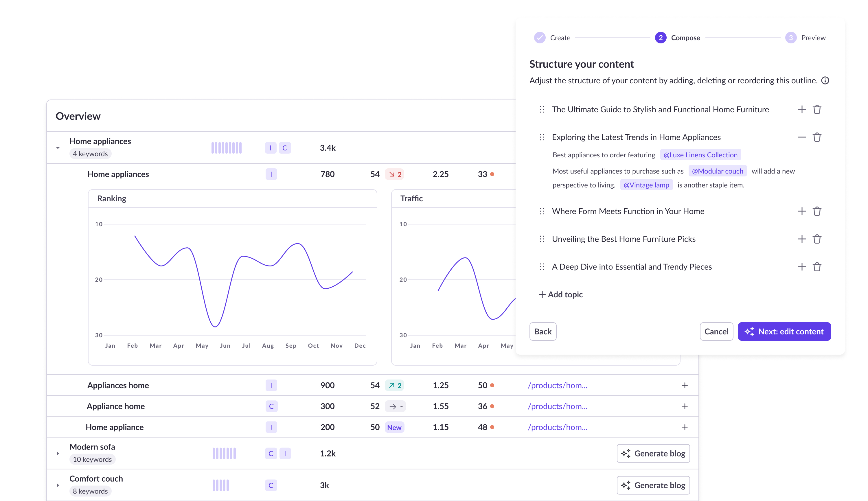
Task: Click plus icon on Appliances home row
Action: (685, 385)
